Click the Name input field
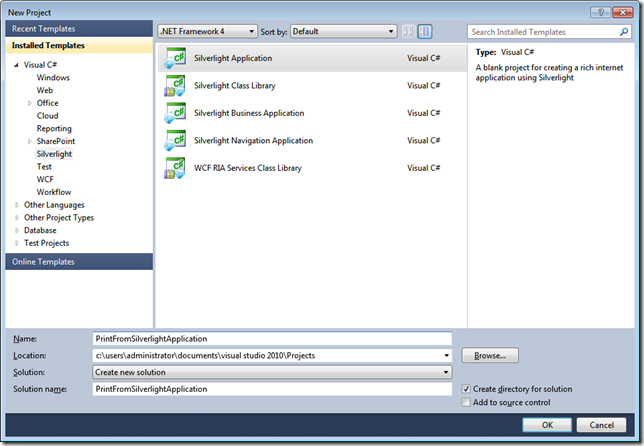Image resolution: width=644 pixels, height=446 pixels. pos(272,339)
